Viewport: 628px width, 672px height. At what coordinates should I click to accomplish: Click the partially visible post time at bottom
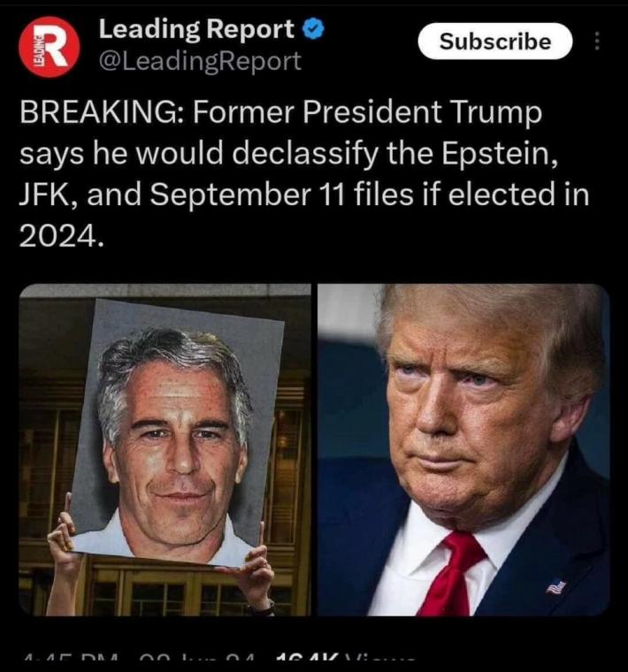point(70,668)
